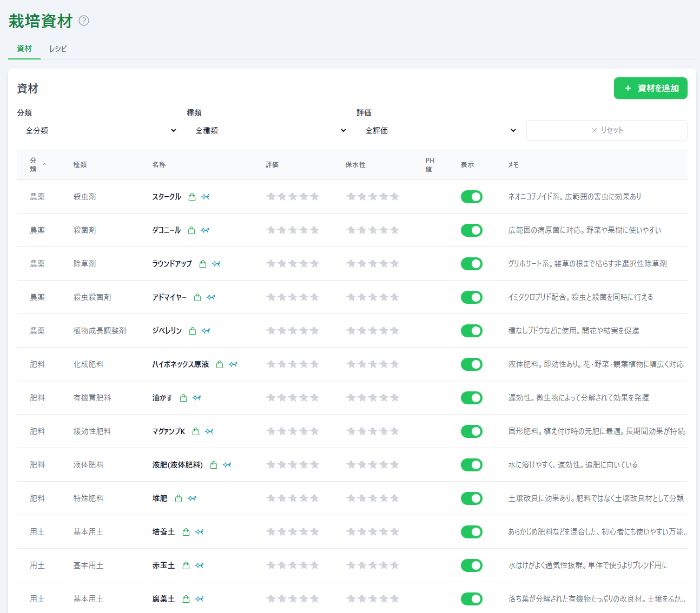Select the 資材 tab
Screen dimensions: 700x613
click(x=24, y=49)
